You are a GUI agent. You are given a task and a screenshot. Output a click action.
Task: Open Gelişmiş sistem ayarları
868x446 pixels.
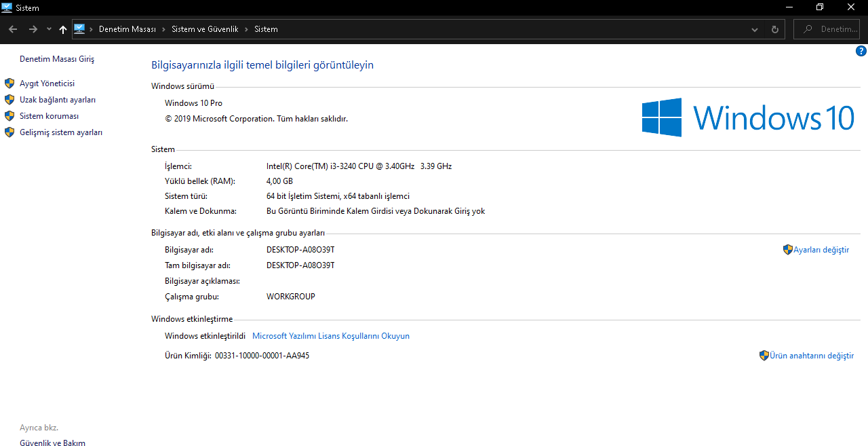[x=61, y=132]
